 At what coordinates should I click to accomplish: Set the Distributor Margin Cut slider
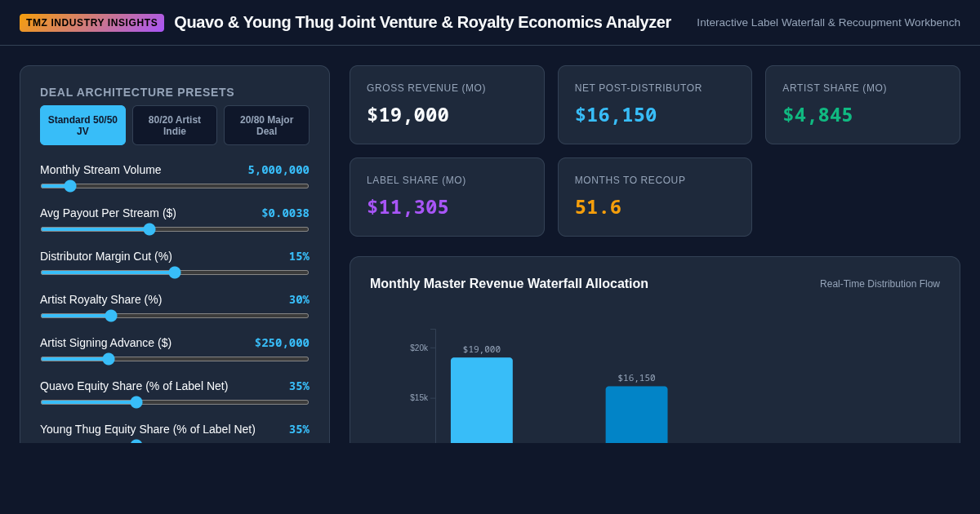click(x=175, y=273)
